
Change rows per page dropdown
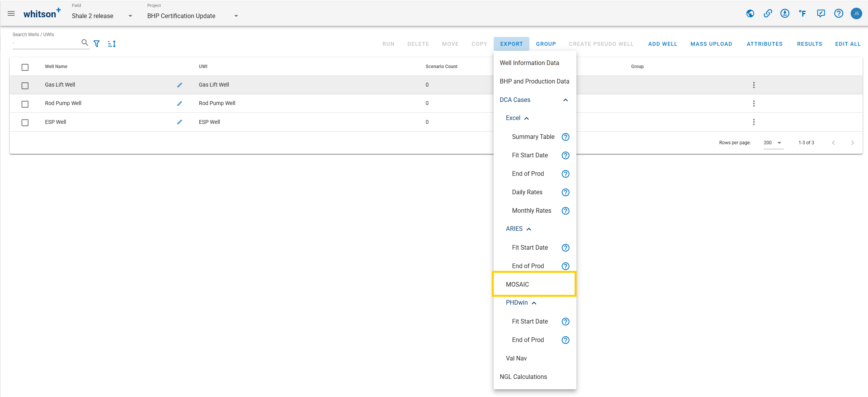point(773,143)
